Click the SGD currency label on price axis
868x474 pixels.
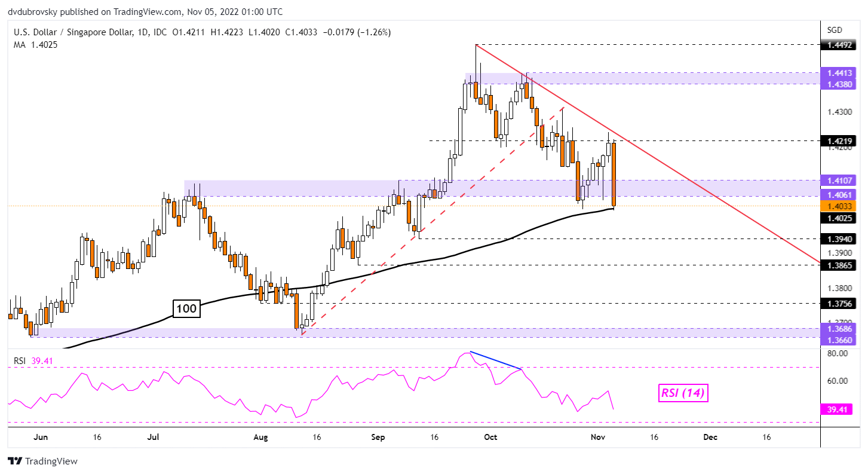point(834,29)
